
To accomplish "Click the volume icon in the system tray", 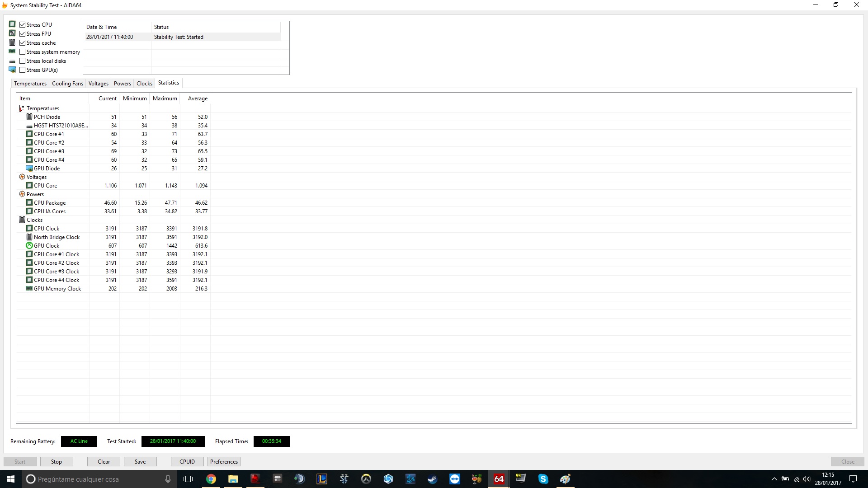I will (x=807, y=479).
